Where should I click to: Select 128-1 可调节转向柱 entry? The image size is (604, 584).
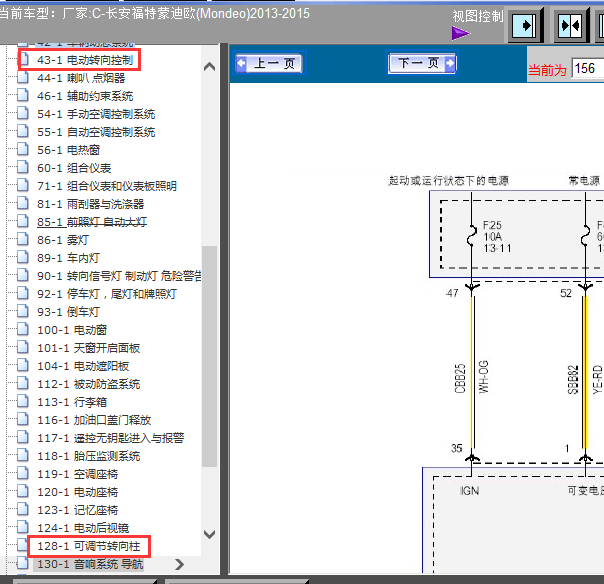point(89,546)
